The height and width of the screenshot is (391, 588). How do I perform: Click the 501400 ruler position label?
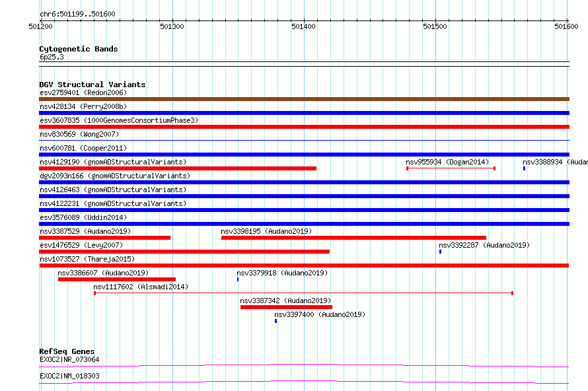click(x=303, y=26)
